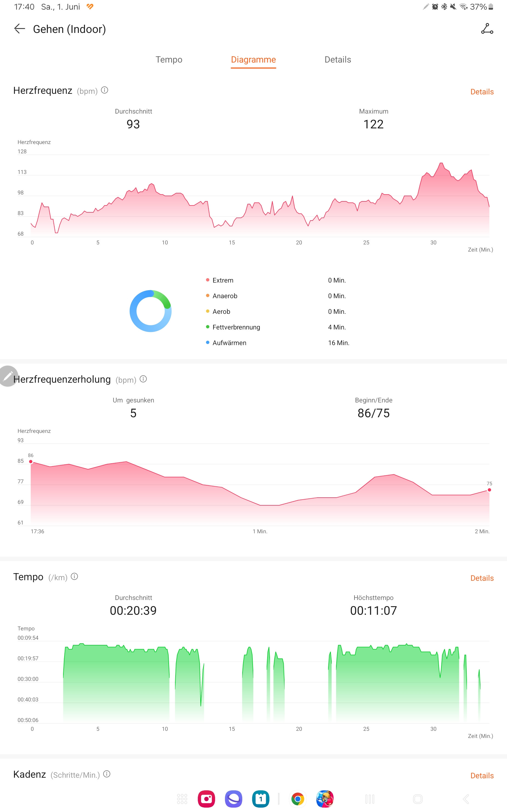Tap the Wi-Fi status bar icon

[x=463, y=7]
